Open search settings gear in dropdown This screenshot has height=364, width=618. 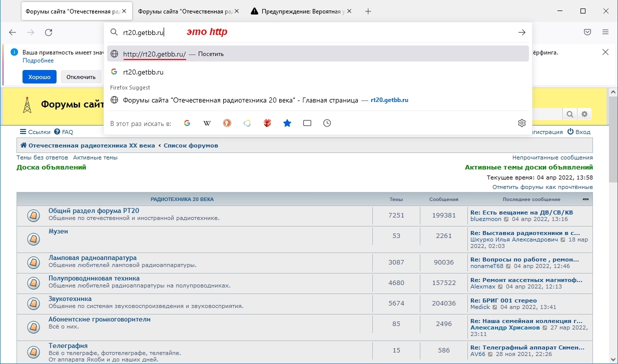point(522,123)
